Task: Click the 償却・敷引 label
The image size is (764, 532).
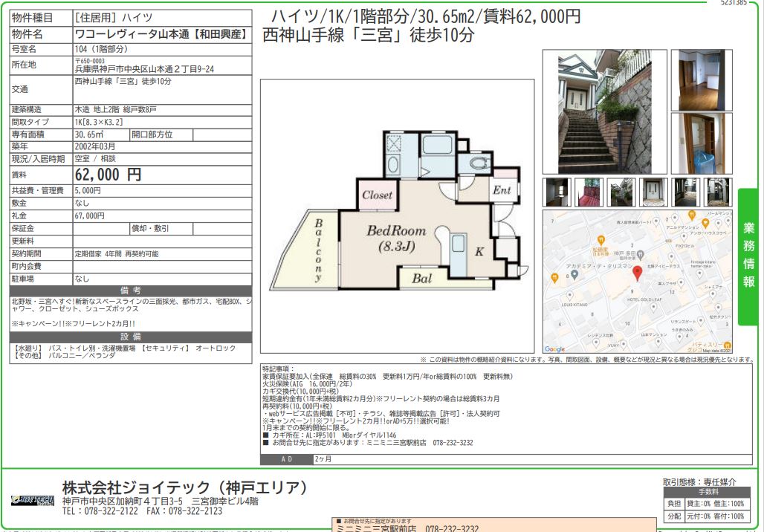Action: [x=151, y=229]
